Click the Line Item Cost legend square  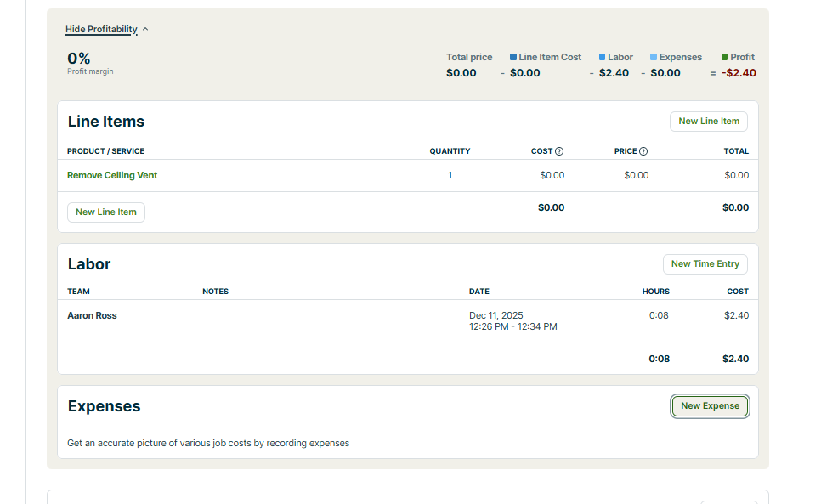[x=513, y=57]
